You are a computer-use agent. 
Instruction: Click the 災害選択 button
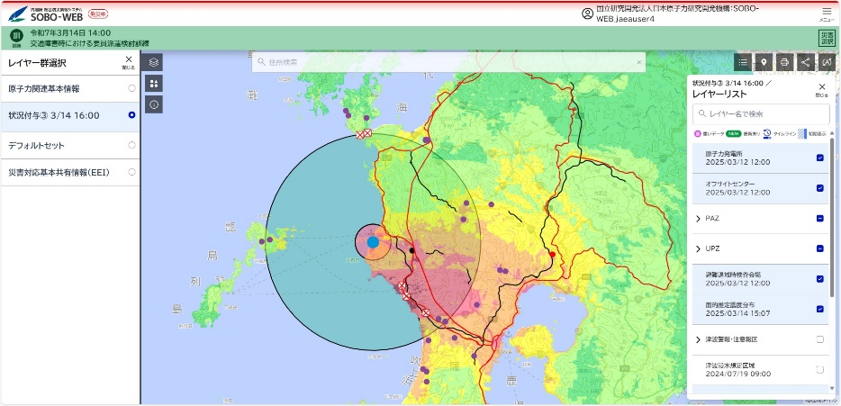(x=827, y=38)
